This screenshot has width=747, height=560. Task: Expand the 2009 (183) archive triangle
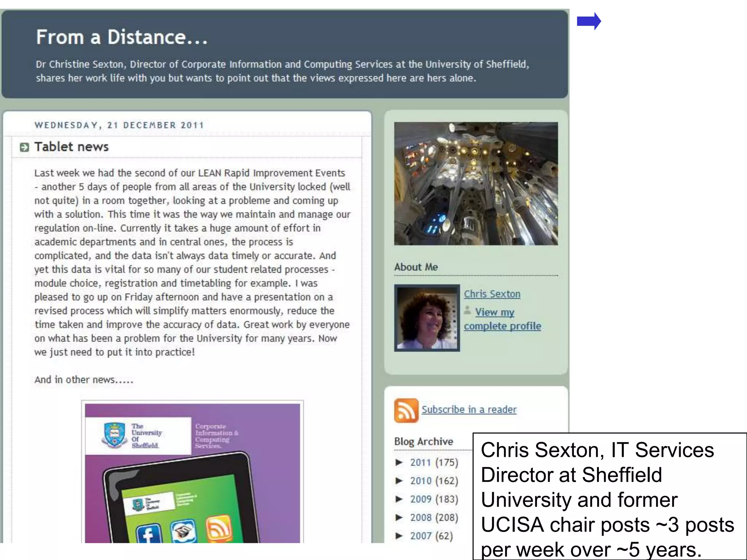[399, 499]
